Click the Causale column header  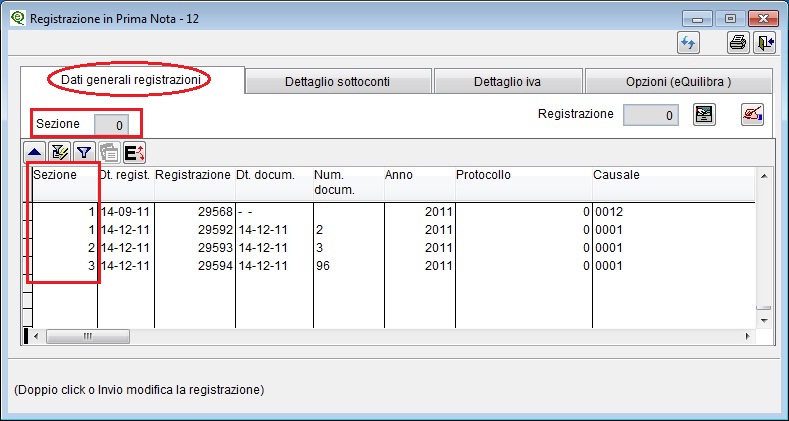[673, 183]
